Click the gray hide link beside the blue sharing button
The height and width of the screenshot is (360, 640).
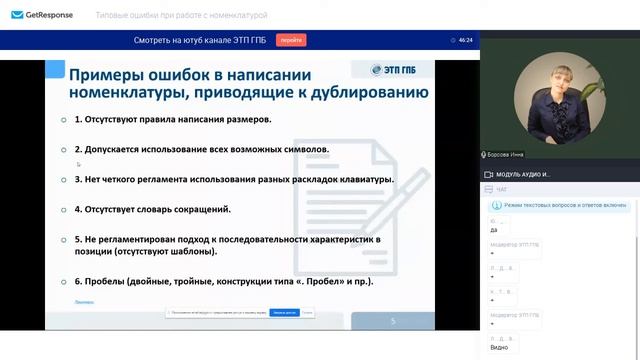coord(307,313)
